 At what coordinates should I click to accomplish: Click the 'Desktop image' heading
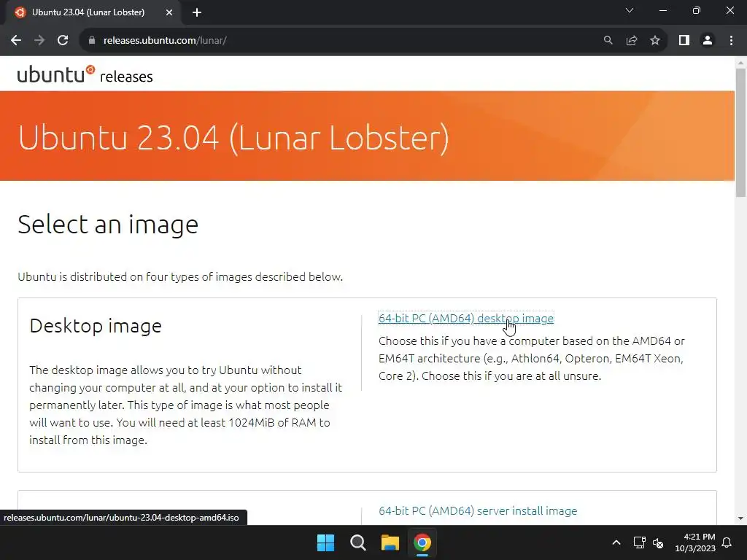pyautogui.click(x=96, y=326)
